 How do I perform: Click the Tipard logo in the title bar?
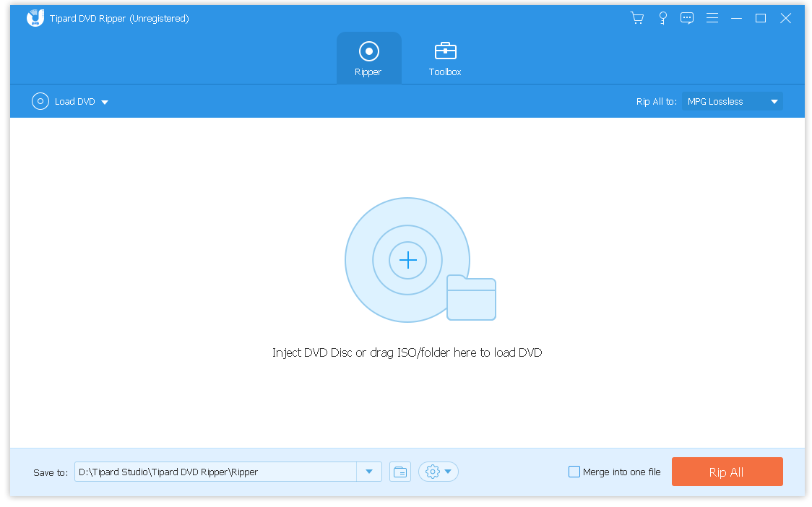pos(35,17)
